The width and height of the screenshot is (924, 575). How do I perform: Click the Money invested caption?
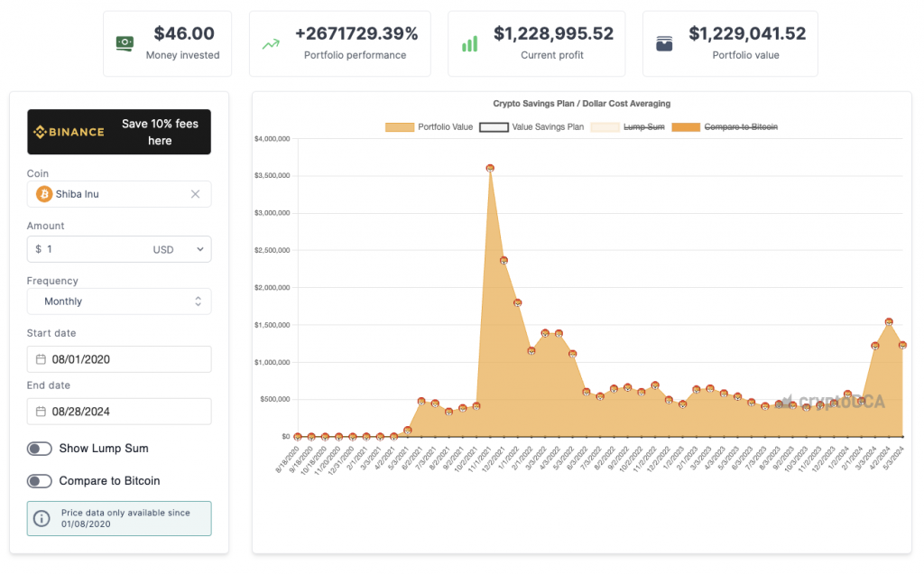pos(182,55)
